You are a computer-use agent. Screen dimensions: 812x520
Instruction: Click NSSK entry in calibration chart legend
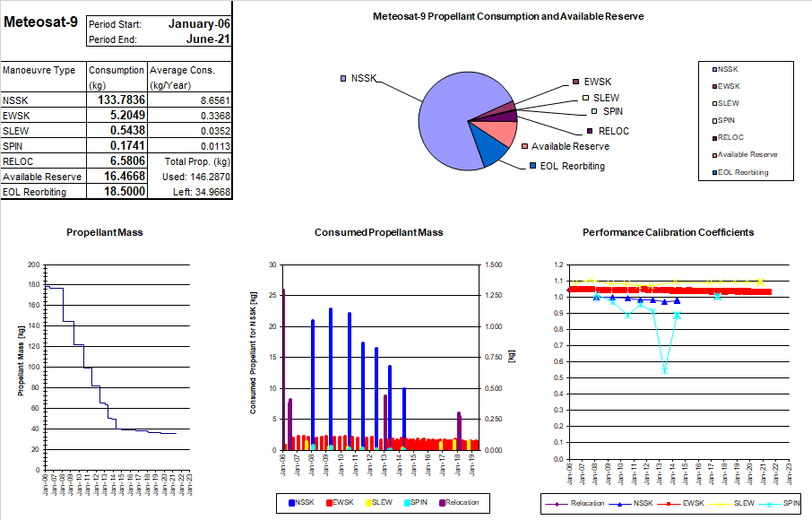[631, 504]
